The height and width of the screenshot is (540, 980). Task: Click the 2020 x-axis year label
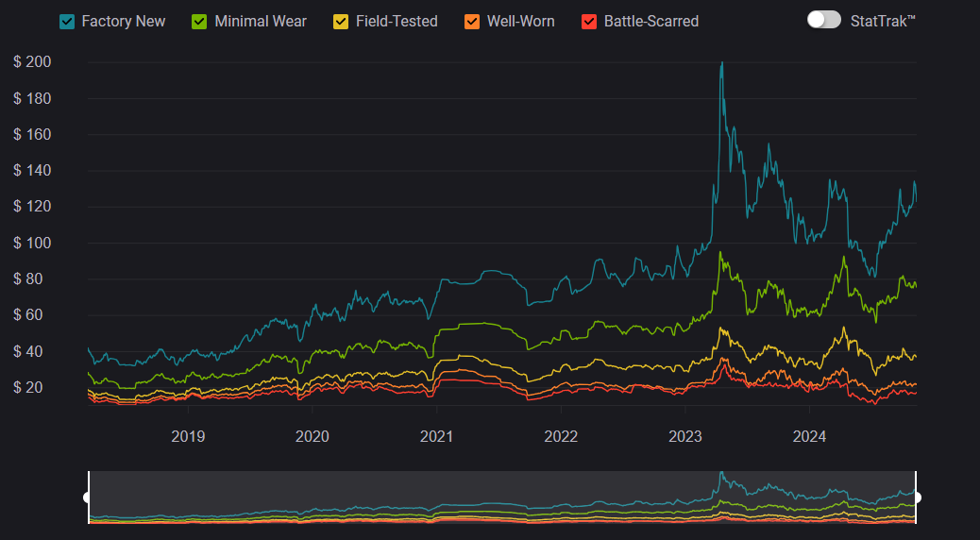pyautogui.click(x=313, y=436)
